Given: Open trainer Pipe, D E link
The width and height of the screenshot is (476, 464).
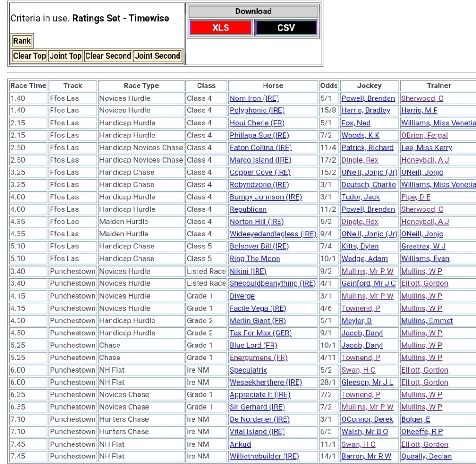Looking at the screenshot, I should (416, 197).
